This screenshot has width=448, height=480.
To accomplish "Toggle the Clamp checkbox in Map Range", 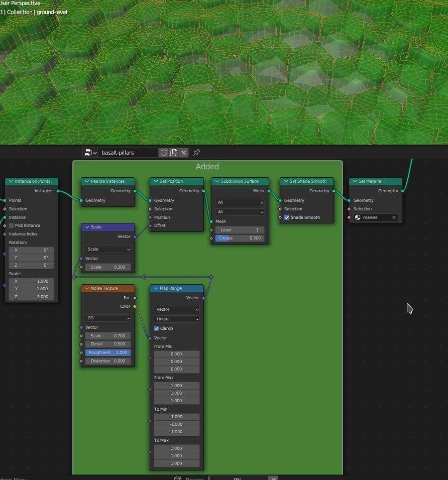I will click(x=157, y=328).
